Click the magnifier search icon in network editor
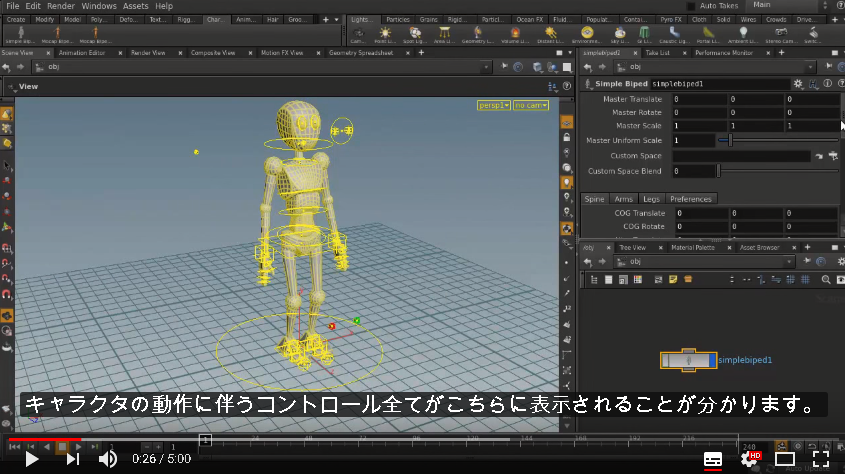 pyautogui.click(x=826, y=280)
